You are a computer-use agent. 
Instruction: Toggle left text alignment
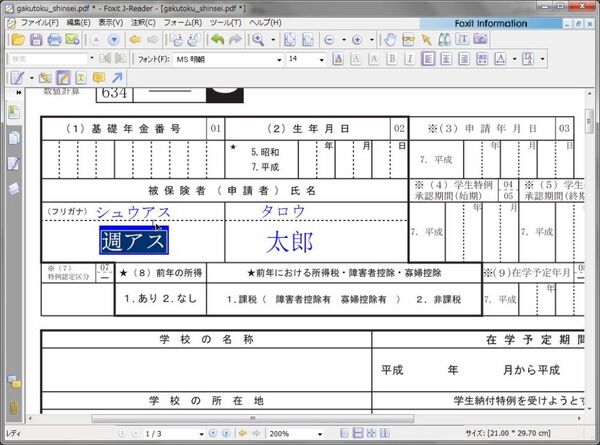(428, 59)
